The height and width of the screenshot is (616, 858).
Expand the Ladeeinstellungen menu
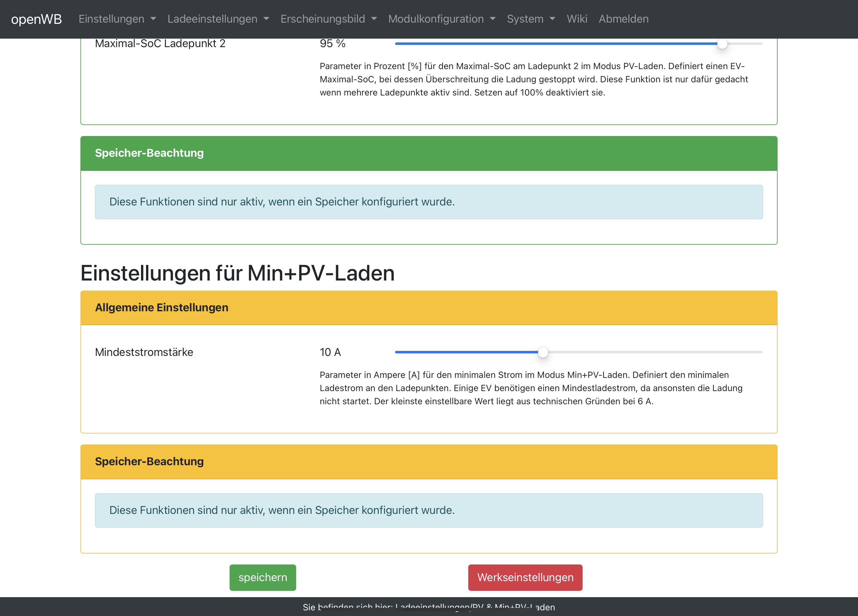218,19
